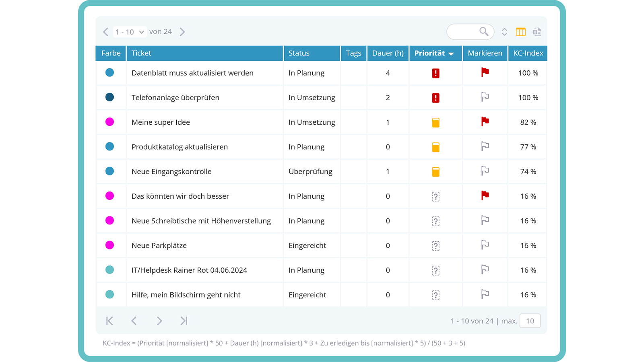Click red priority icon for Telefonanlage überprüfen
This screenshot has height=362, width=644.
(436, 98)
